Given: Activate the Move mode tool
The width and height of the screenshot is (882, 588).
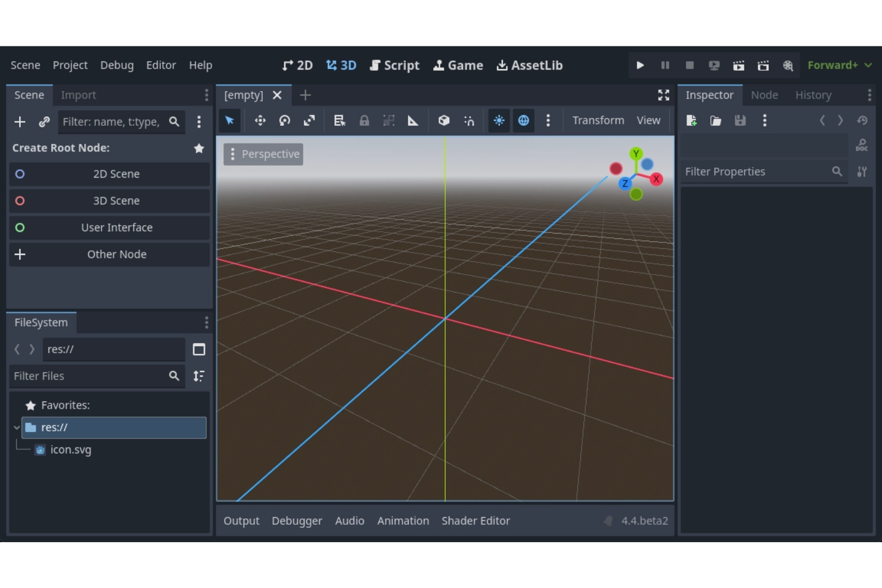Looking at the screenshot, I should click(x=259, y=120).
